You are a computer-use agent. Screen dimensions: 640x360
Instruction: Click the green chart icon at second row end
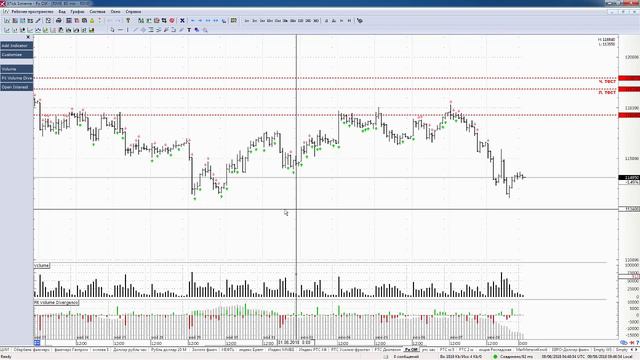[x=92, y=30]
